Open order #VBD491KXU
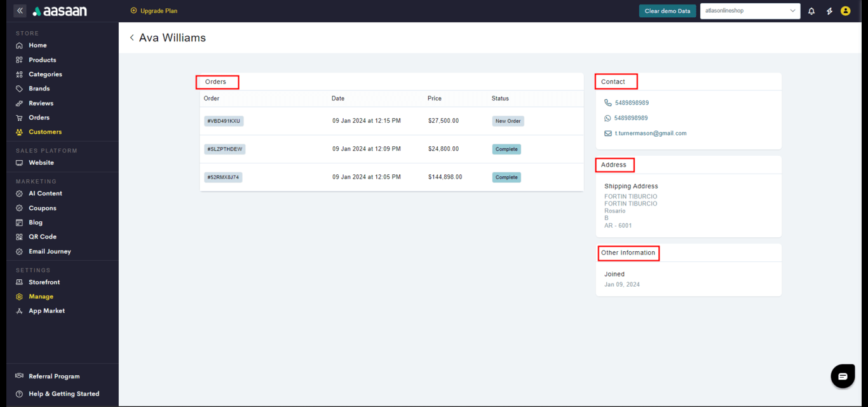 pos(224,121)
